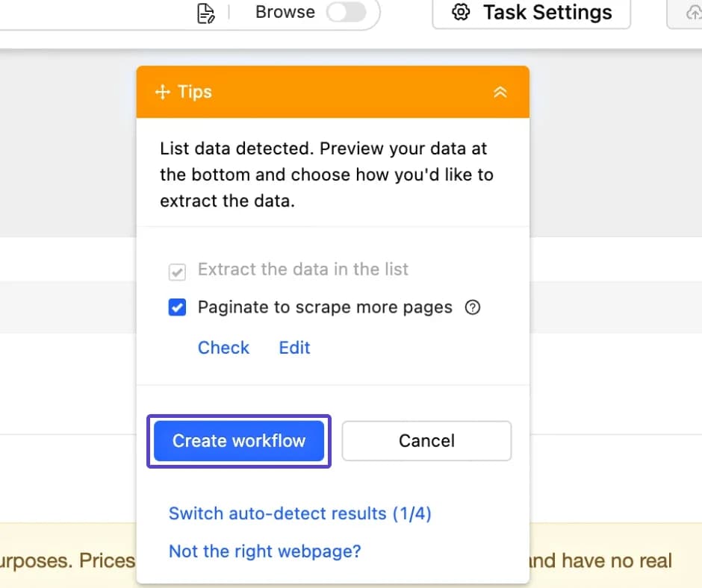Click the List data detected tip text
702x588 pixels.
coord(326,175)
